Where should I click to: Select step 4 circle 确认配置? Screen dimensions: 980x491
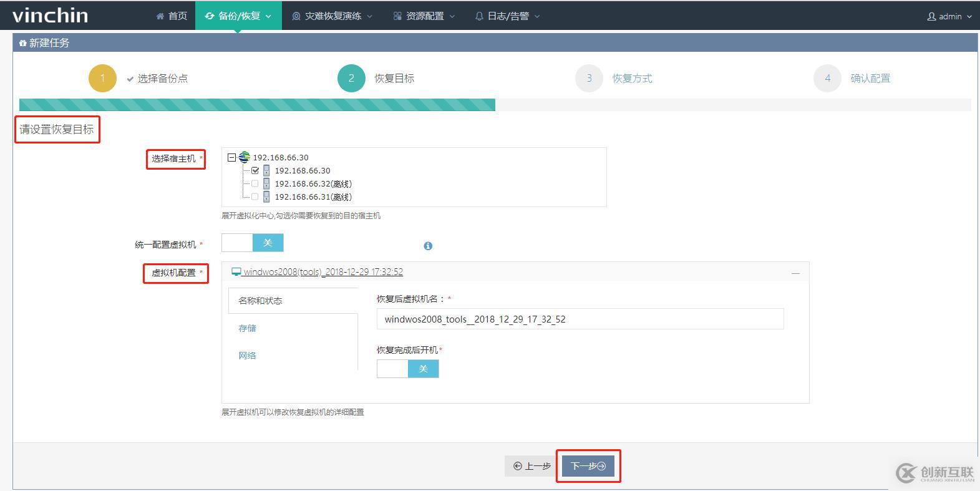coord(827,78)
